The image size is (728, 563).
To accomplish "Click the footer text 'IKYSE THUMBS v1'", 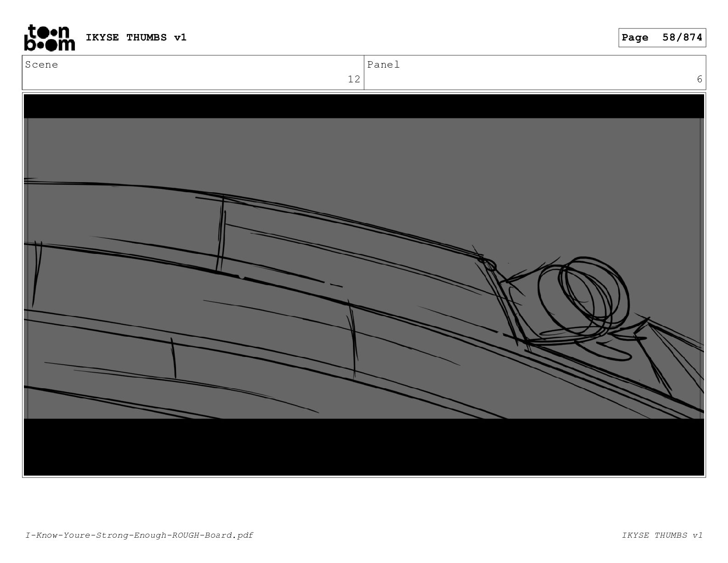I will pyautogui.click(x=662, y=535).
